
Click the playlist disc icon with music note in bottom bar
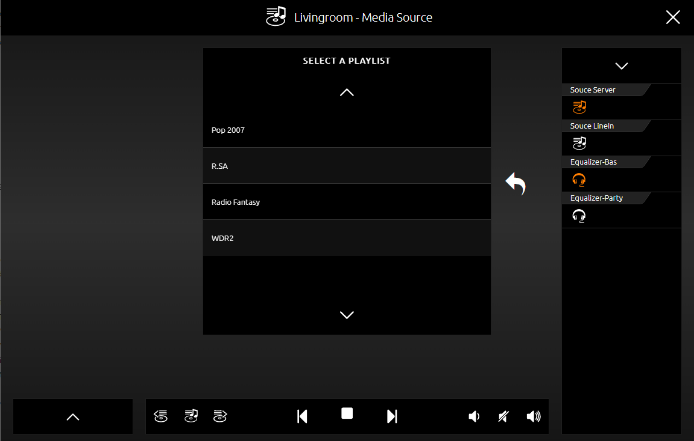191,416
